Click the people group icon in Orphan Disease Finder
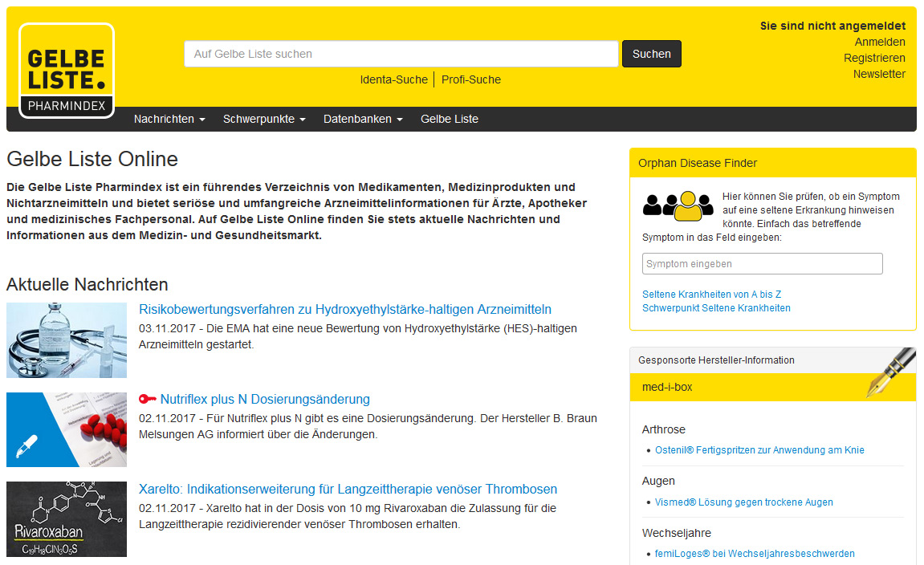924x565 pixels. pos(678,206)
